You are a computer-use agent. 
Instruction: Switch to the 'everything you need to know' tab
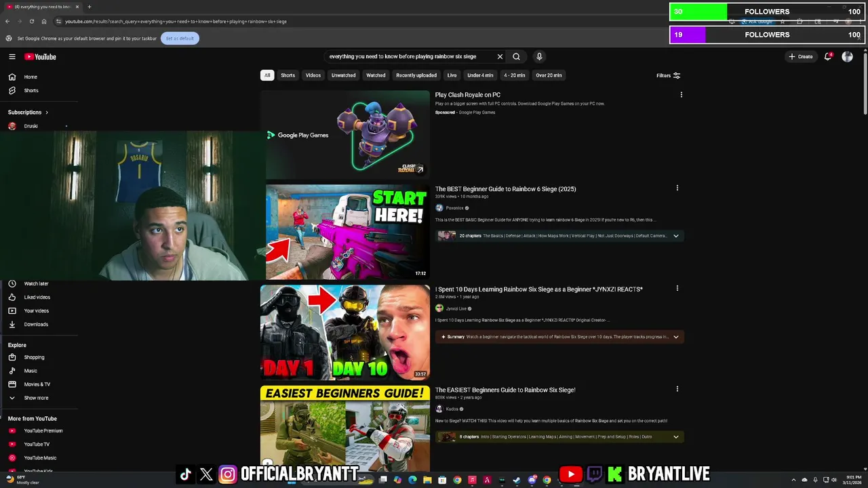tap(42, 7)
